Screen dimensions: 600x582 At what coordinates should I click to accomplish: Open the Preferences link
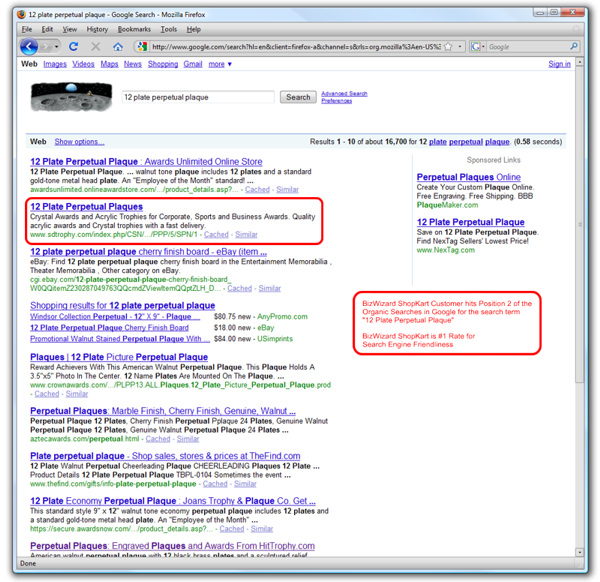336,101
